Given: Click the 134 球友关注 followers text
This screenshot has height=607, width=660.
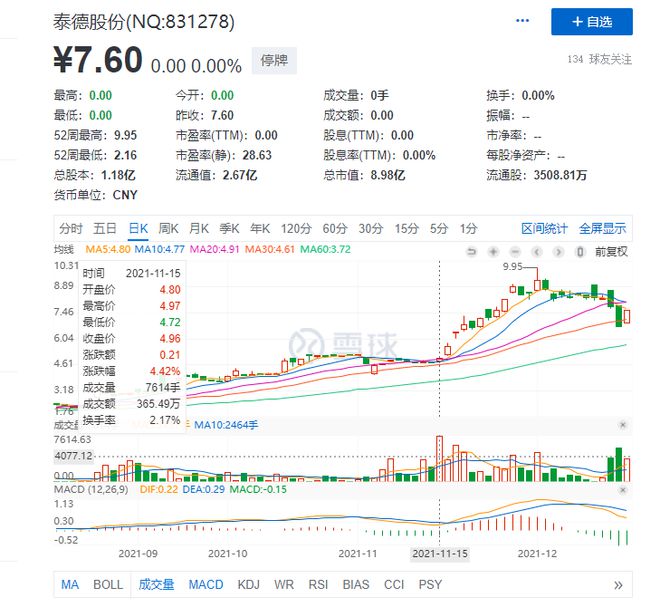Looking at the screenshot, I should tap(599, 59).
